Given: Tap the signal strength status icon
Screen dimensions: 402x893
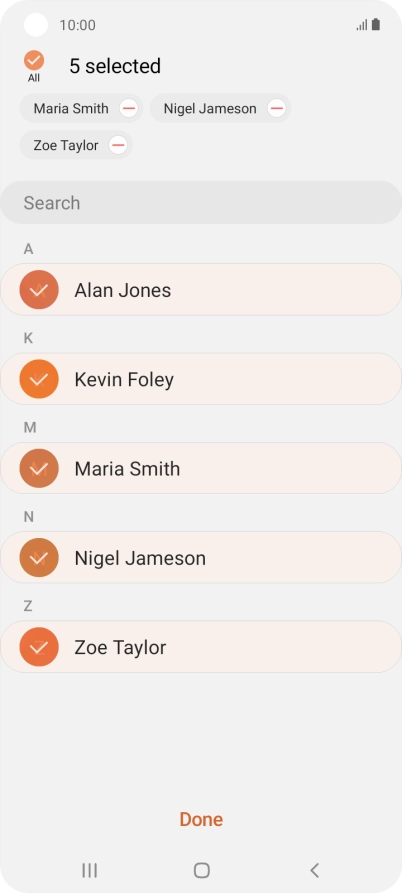Looking at the screenshot, I should 362,25.
